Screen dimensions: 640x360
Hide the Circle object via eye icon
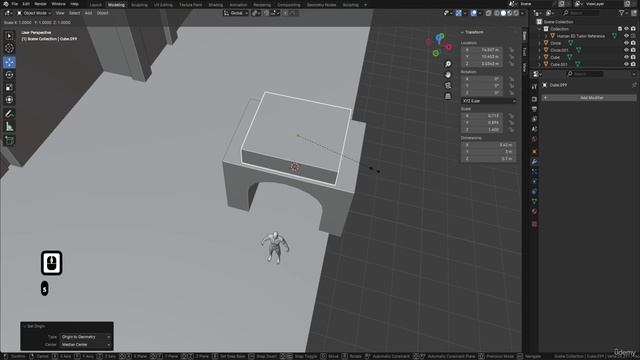(x=626, y=43)
